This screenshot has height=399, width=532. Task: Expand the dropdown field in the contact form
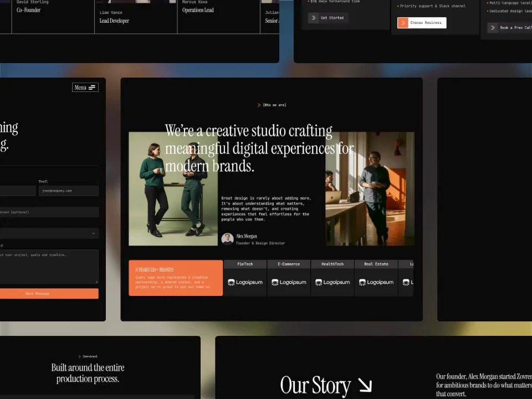(49, 233)
